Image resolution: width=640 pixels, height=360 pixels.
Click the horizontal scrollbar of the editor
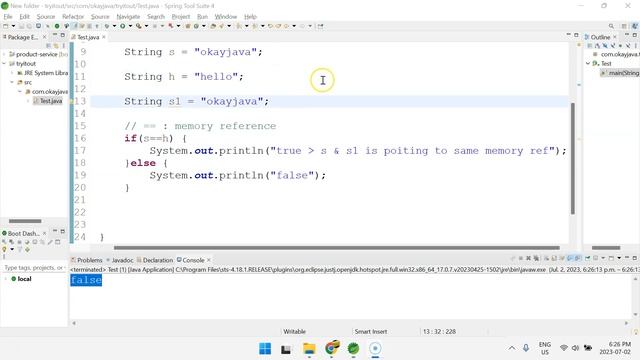point(336,248)
